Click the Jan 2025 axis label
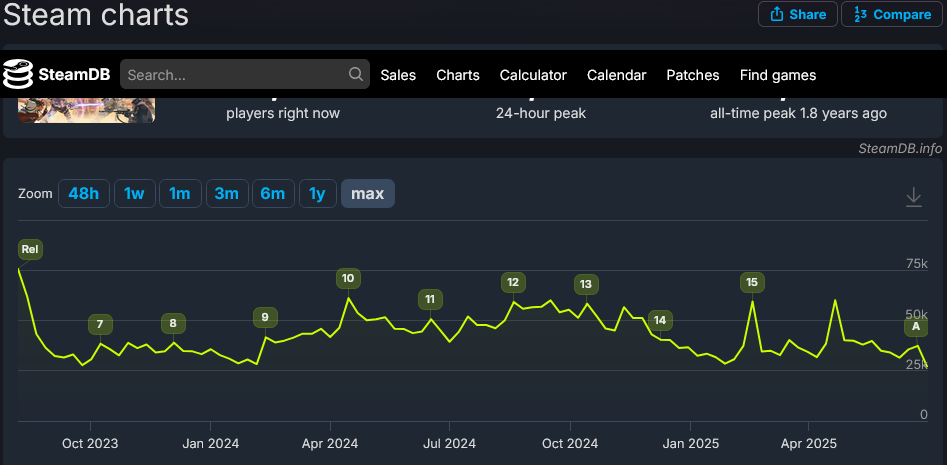Image resolution: width=947 pixels, height=465 pixels. (x=691, y=444)
